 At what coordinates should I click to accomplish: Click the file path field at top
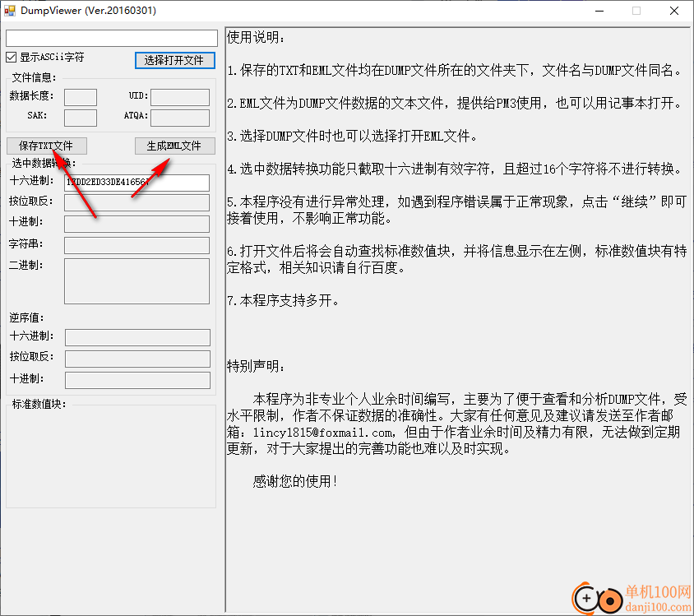(112, 38)
